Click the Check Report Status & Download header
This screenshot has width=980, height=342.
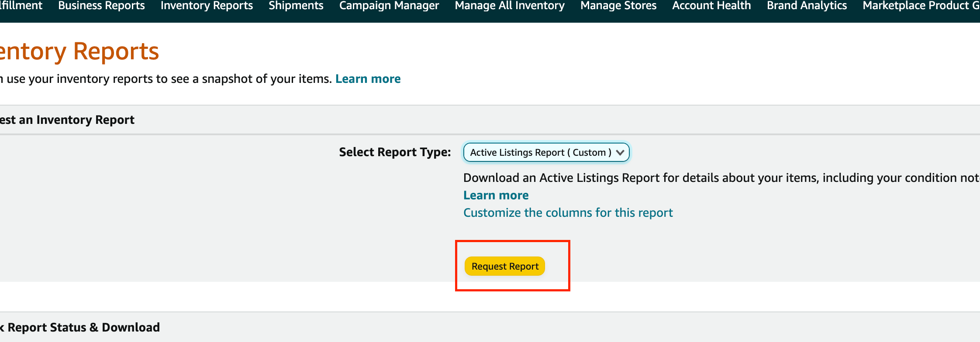(80, 327)
